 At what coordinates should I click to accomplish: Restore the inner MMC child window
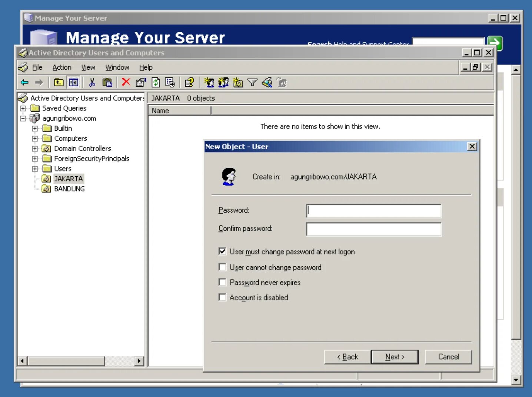476,67
